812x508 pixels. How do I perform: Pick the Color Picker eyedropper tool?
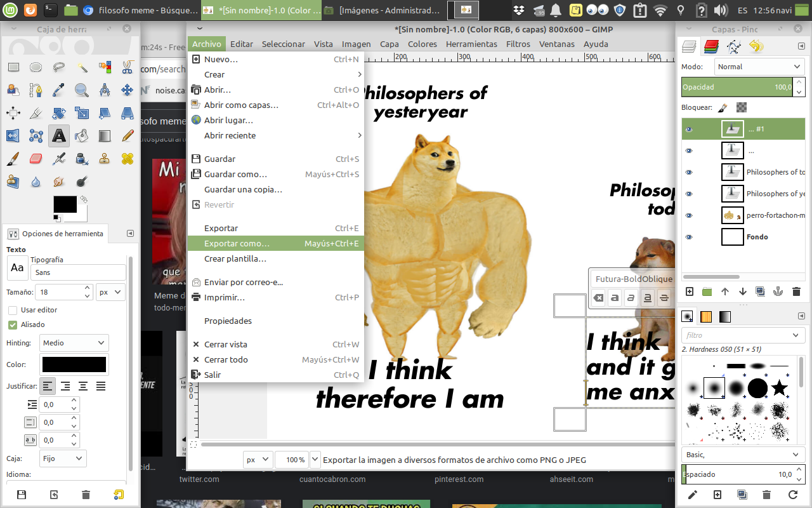click(59, 90)
